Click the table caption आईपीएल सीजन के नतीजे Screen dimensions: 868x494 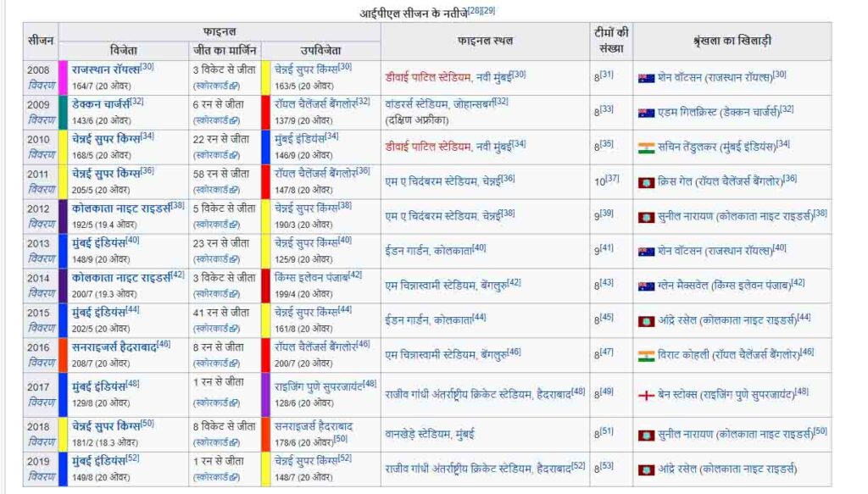(414, 14)
